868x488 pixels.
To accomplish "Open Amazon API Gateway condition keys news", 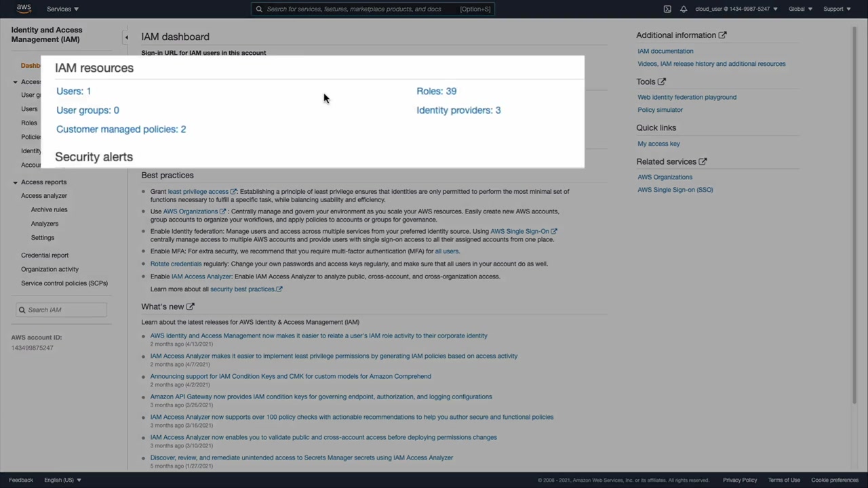I will click(x=321, y=396).
